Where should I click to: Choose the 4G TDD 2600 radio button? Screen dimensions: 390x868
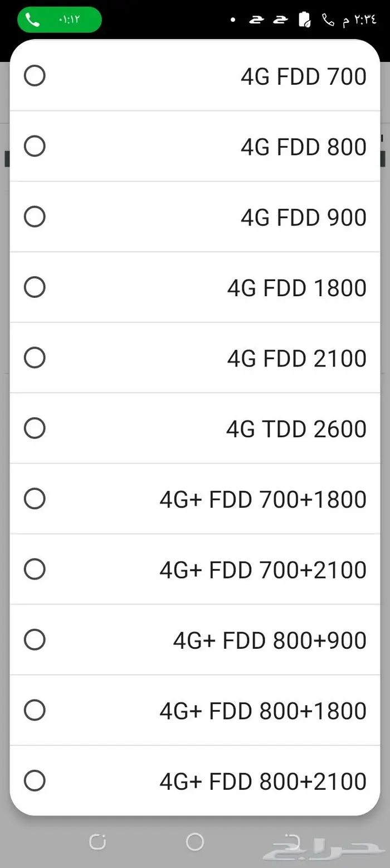click(x=35, y=428)
